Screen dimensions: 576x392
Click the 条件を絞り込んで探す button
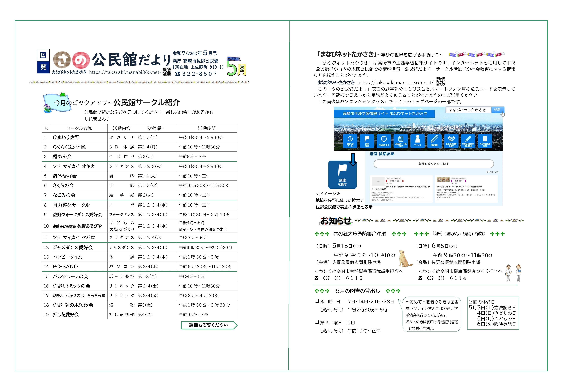(433, 164)
